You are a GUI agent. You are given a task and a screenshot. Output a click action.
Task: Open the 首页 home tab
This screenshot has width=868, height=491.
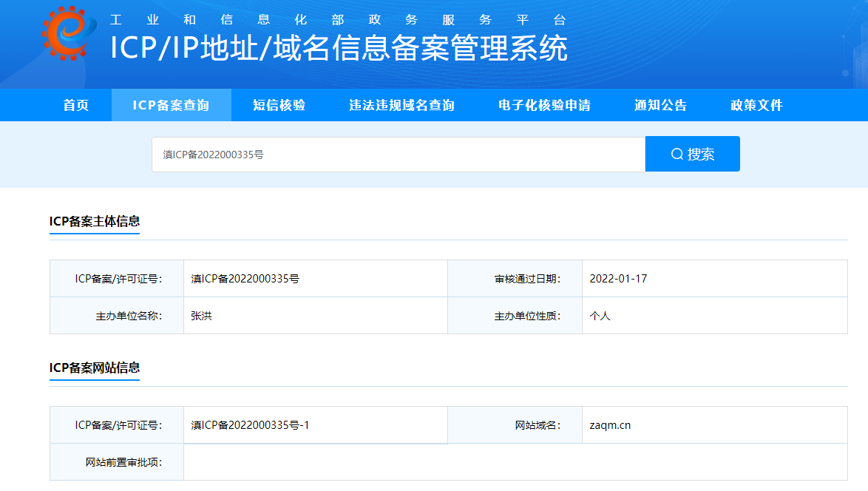[75, 105]
